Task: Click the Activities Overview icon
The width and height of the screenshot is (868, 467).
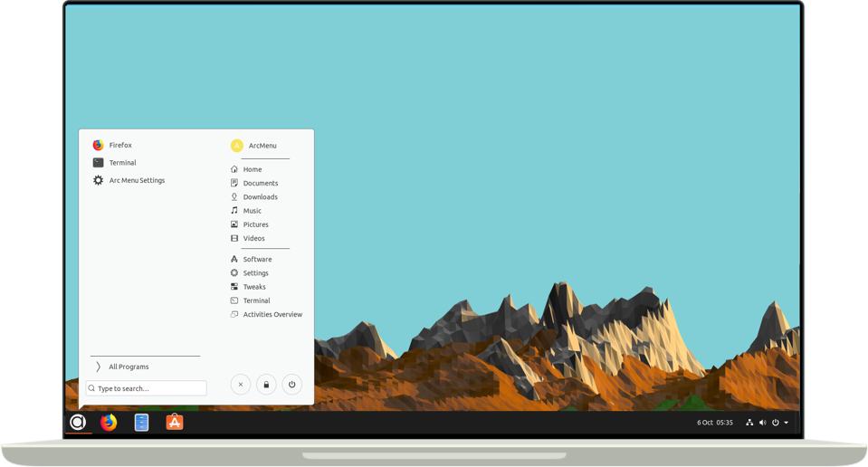Action: (234, 314)
